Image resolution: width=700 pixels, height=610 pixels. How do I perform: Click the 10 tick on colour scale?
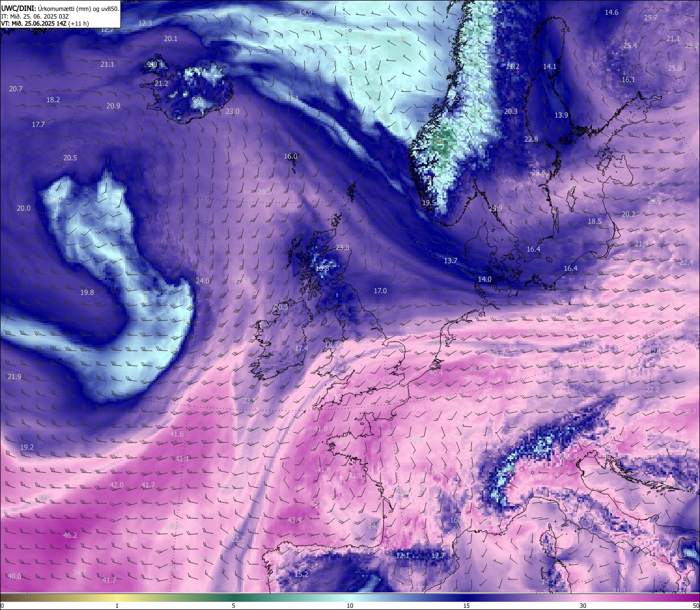[x=350, y=606]
